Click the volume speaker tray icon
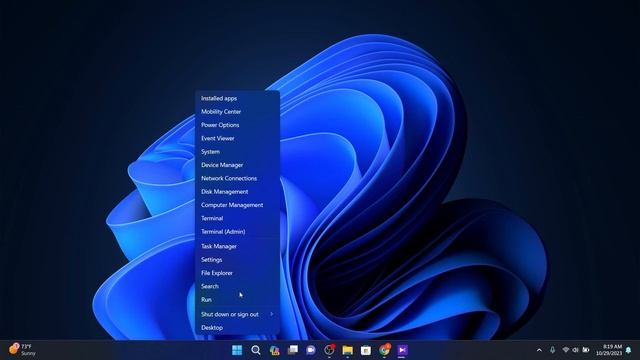 (x=576, y=350)
